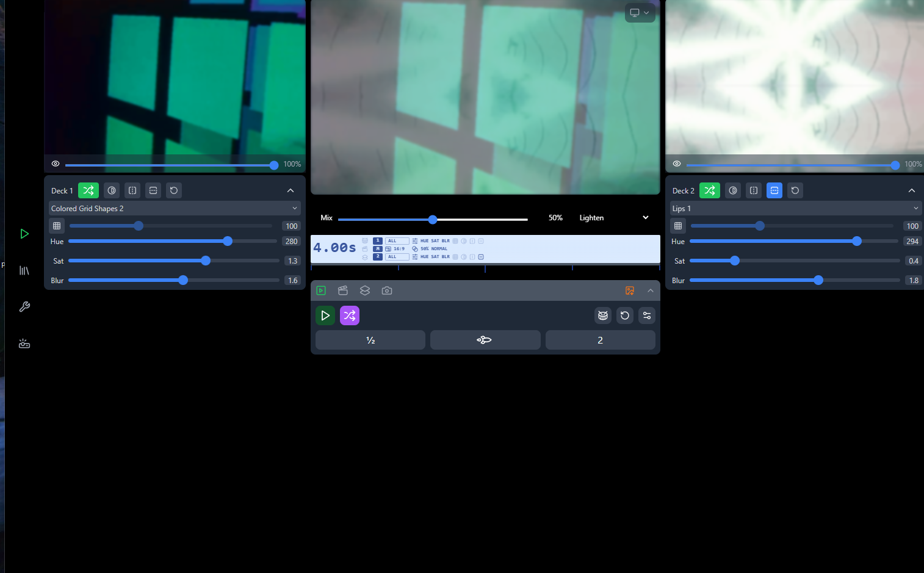This screenshot has width=924, height=573.
Task: Select the layers tab in center panel
Action: [365, 290]
